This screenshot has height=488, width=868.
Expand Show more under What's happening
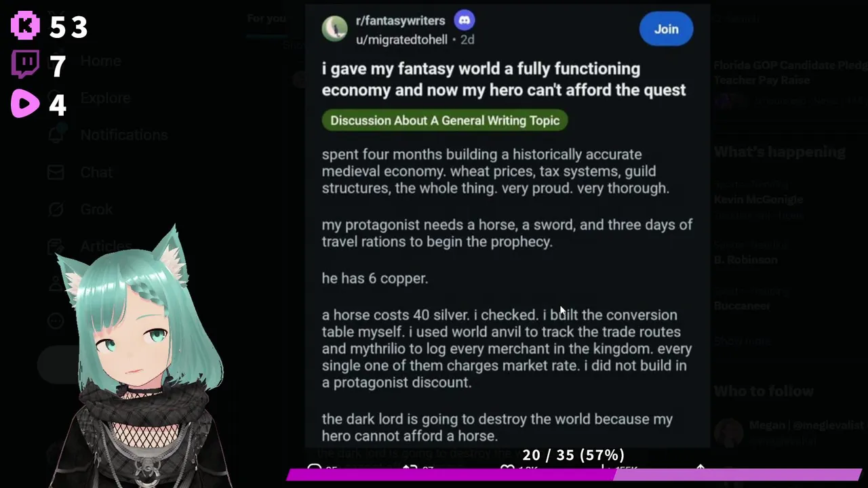(743, 341)
